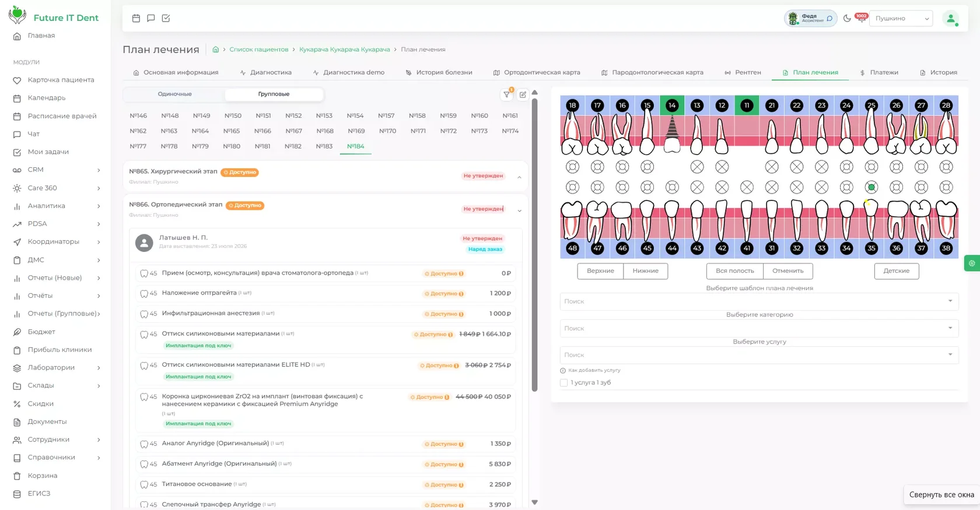The image size is (980, 510).
Task: Collapse plan №865 Хирургический этап
Action: [519, 177]
